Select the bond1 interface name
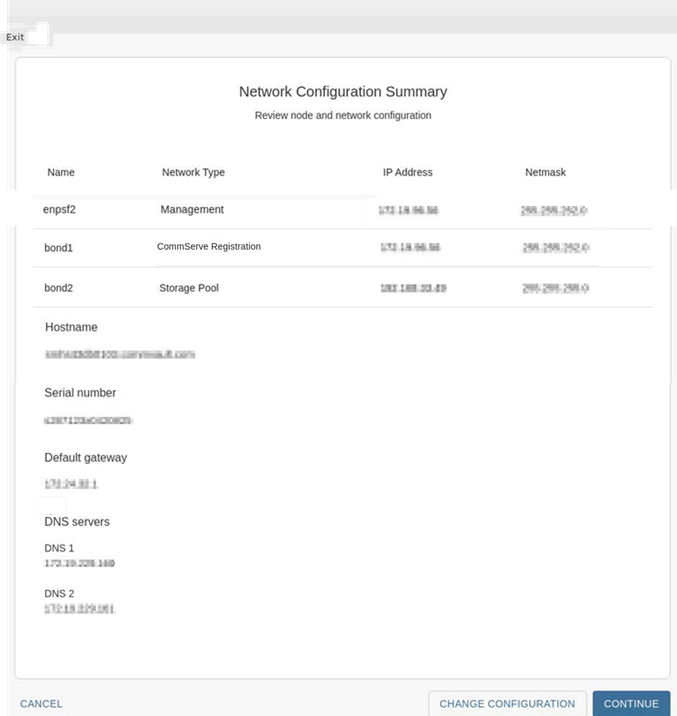 coord(59,247)
